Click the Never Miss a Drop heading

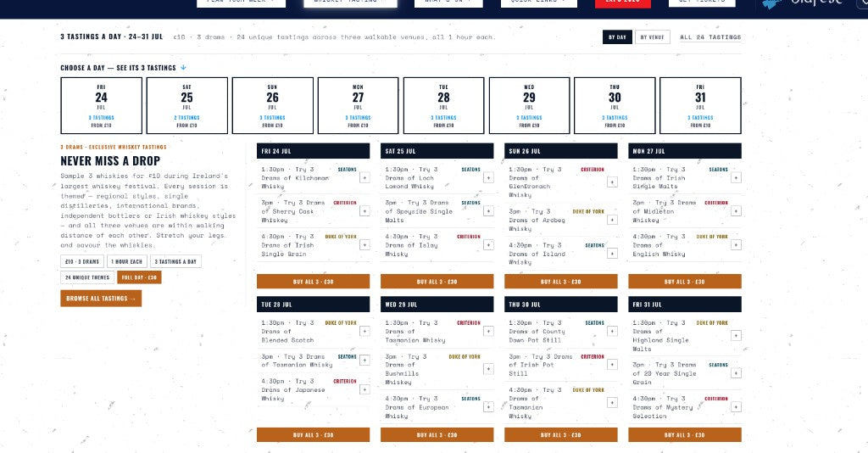coord(110,161)
